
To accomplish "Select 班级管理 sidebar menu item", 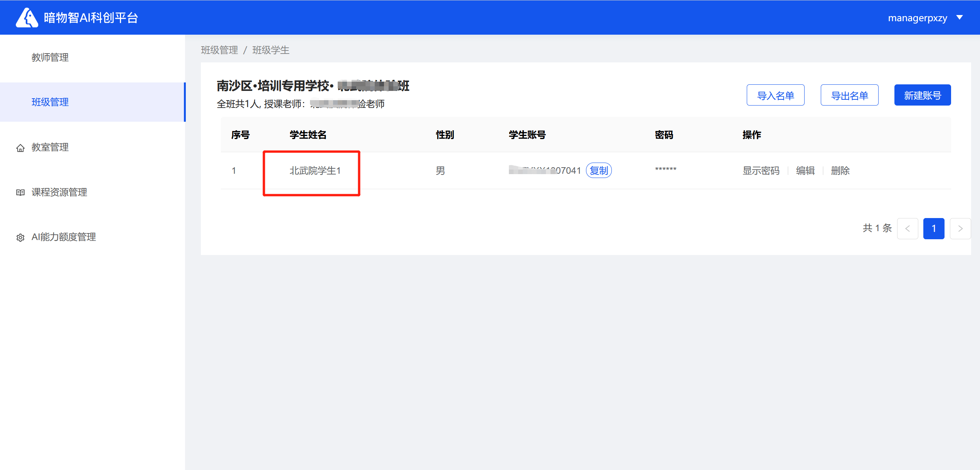I will [x=50, y=102].
